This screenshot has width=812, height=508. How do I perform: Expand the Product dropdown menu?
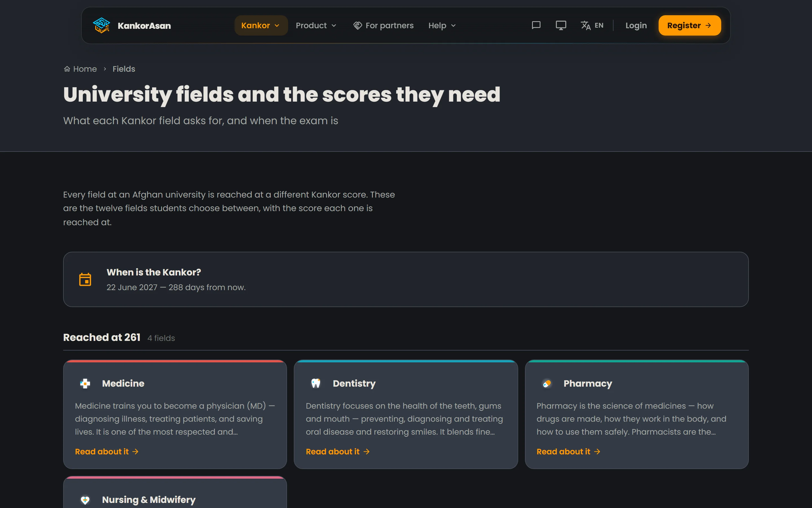pos(316,25)
